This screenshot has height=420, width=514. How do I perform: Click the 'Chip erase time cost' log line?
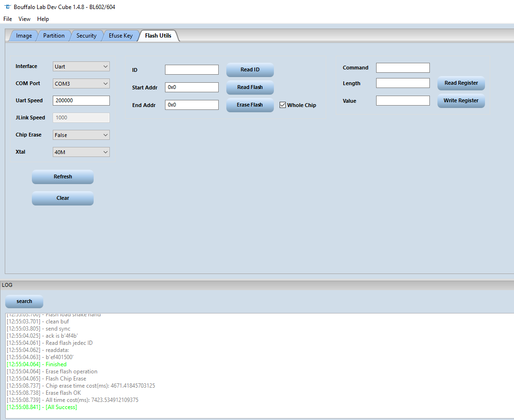[81, 386]
